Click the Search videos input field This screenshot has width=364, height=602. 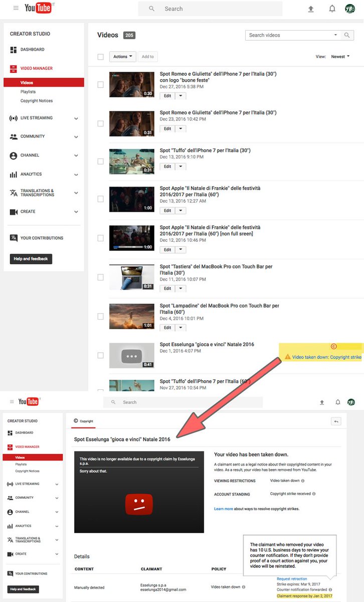(289, 35)
